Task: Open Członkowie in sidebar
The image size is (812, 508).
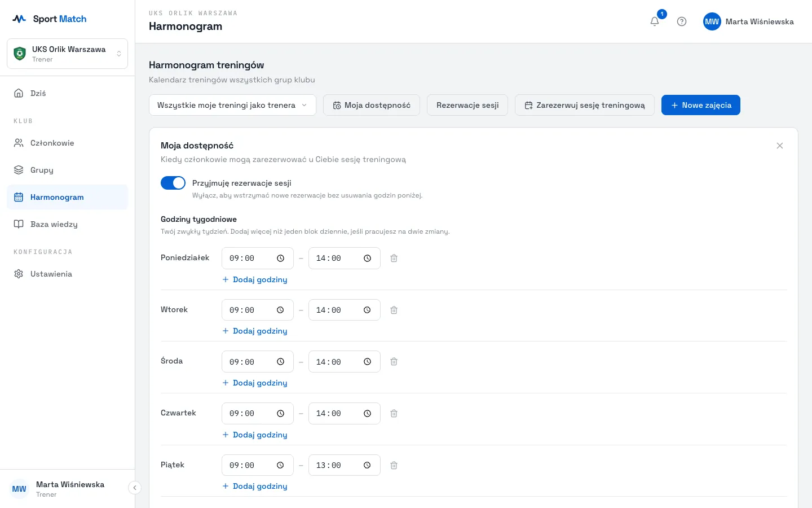Action: [x=67, y=143]
